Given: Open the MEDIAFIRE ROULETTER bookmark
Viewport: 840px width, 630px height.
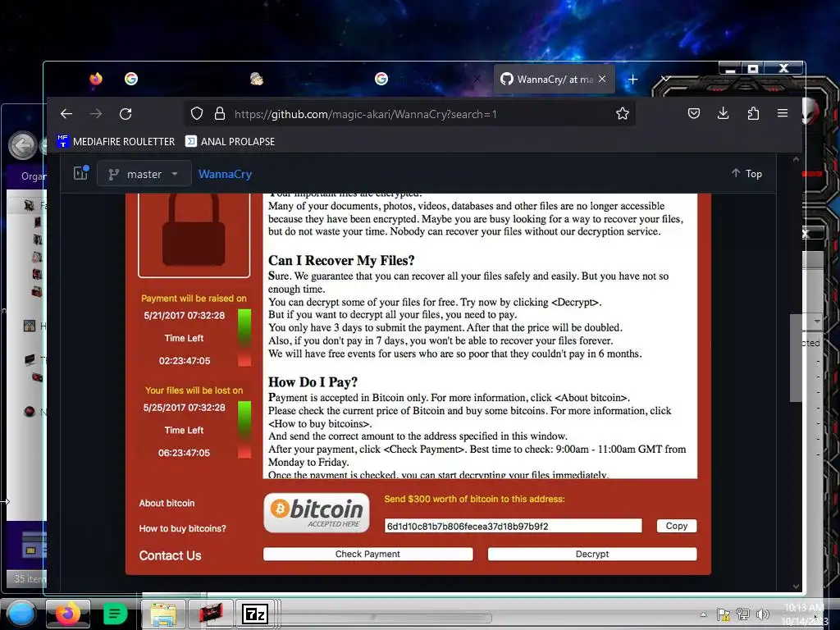Looking at the screenshot, I should tap(116, 141).
